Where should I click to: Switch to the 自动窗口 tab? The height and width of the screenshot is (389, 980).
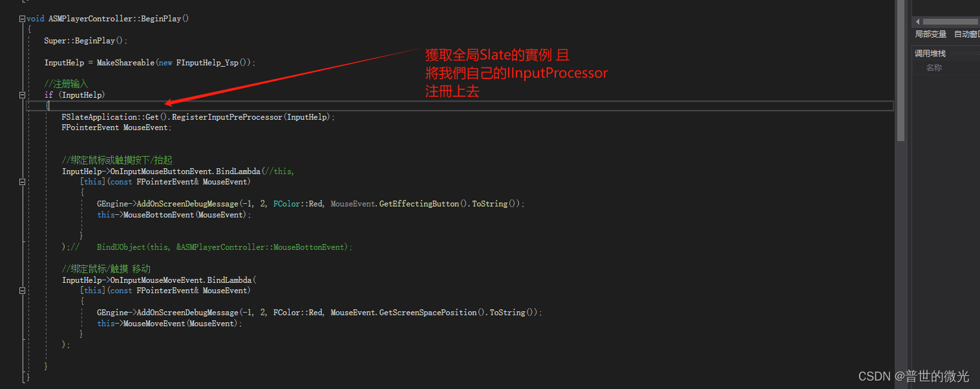(966, 34)
